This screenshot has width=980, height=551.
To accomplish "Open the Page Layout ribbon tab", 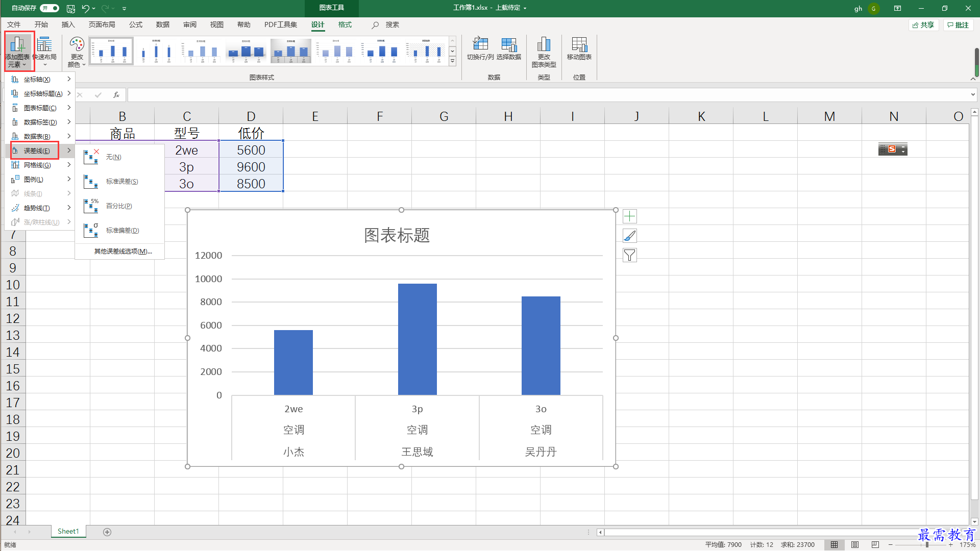I will pos(102,25).
